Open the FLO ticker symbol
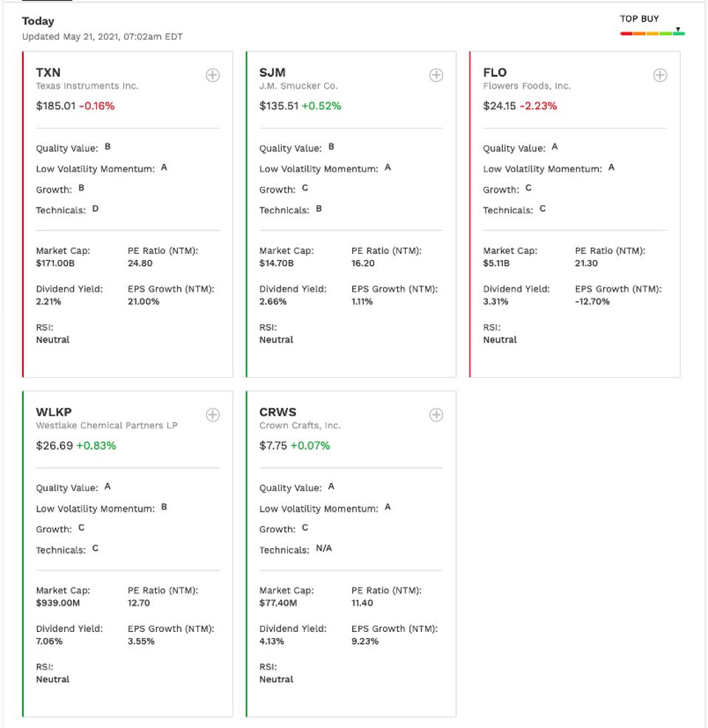The width and height of the screenshot is (708, 728). (495, 72)
